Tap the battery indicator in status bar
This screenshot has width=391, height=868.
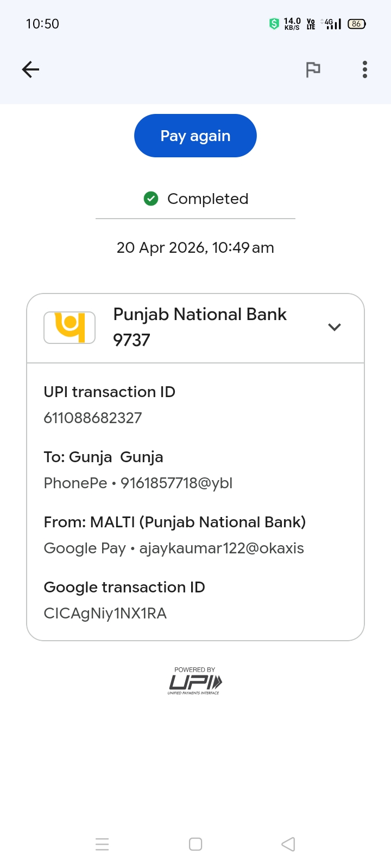(357, 24)
